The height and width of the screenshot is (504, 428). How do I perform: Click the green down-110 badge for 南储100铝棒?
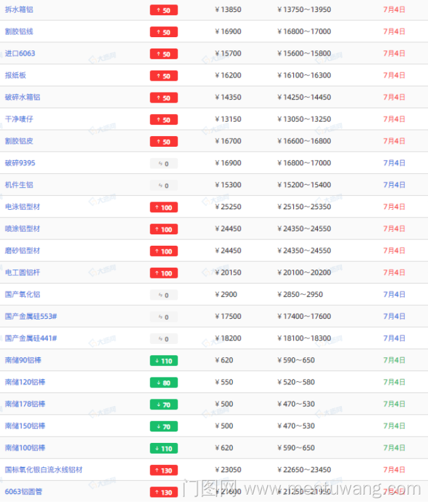(164, 449)
